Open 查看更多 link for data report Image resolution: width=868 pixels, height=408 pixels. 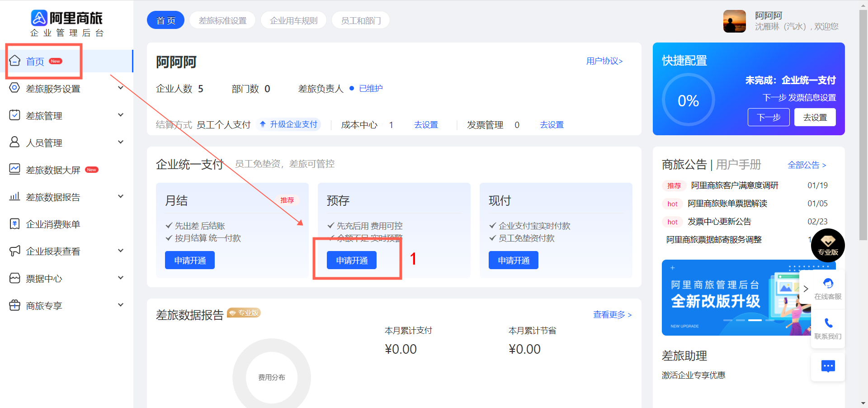613,315
